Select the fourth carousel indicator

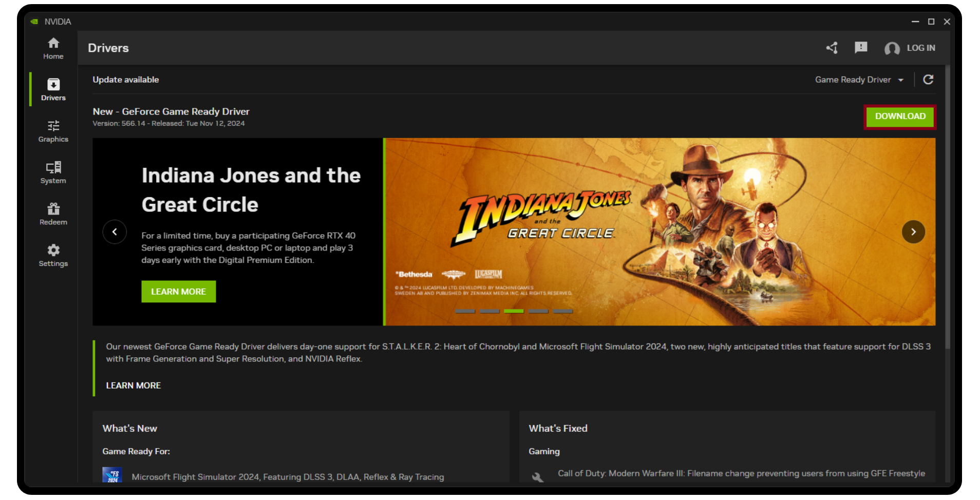tap(538, 311)
